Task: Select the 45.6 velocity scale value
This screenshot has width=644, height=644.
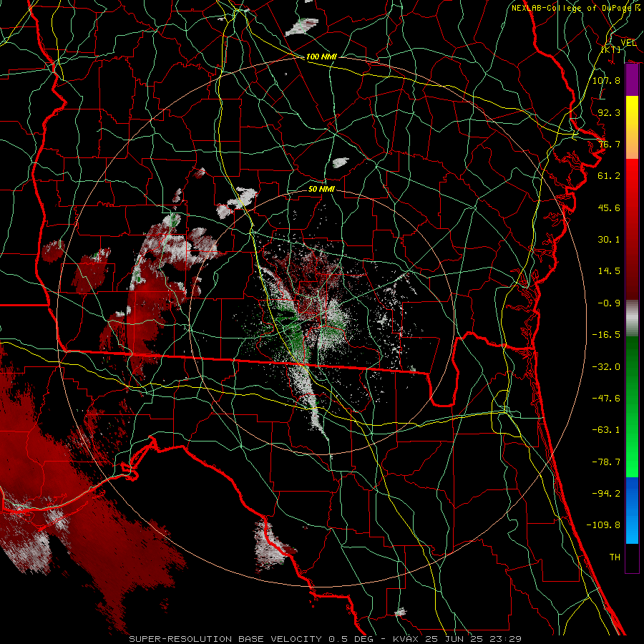Action: coord(609,208)
